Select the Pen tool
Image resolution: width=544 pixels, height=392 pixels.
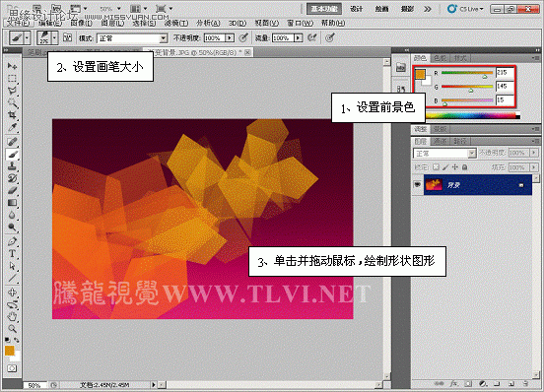click(12, 241)
